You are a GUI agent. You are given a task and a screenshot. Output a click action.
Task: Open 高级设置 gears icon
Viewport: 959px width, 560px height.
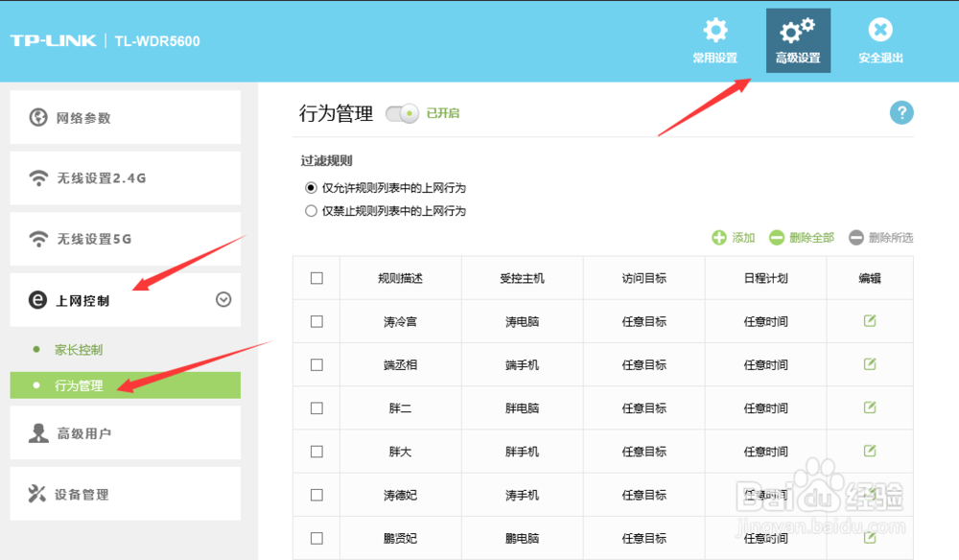pos(798,30)
